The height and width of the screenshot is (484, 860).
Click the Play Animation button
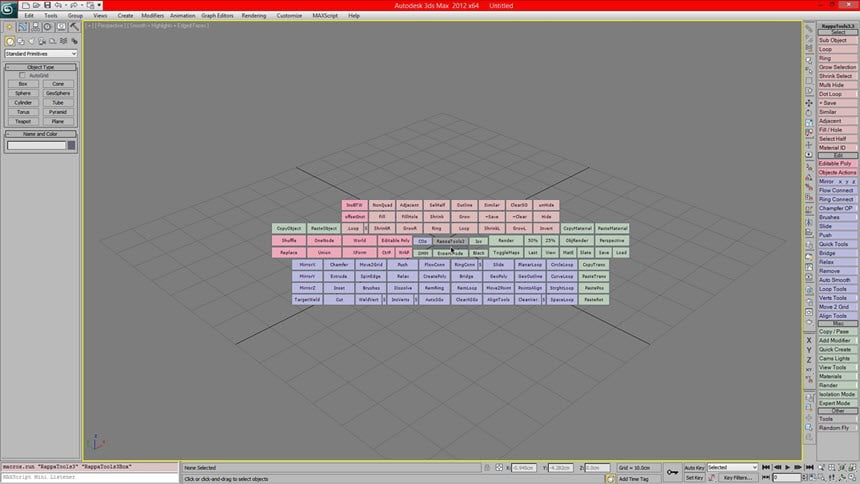pos(788,468)
